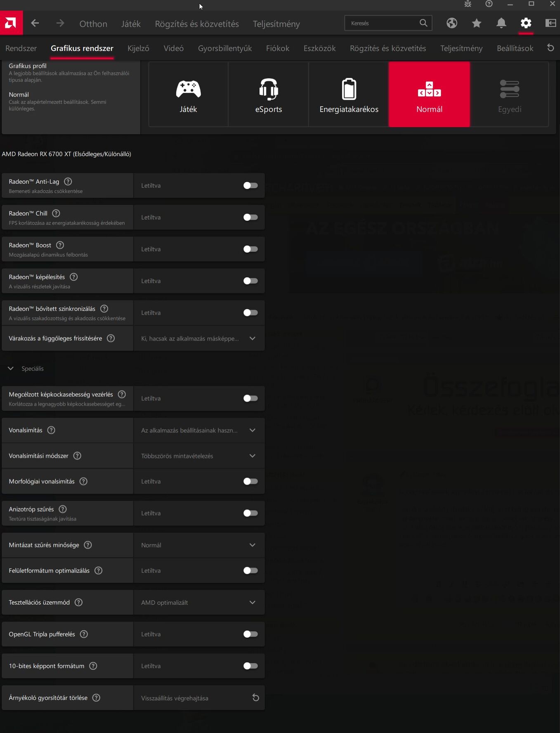
Task: Open Mintázat szűrés minősége dropdown
Action: [199, 545]
